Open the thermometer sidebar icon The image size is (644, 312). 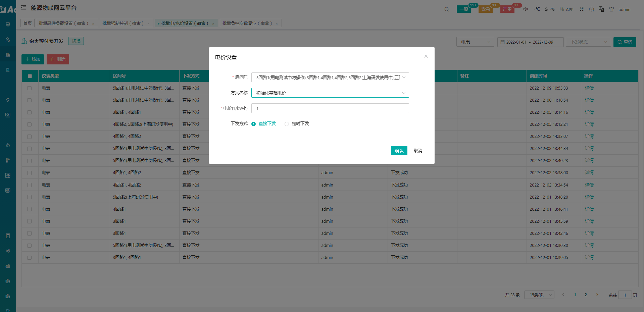(8, 160)
